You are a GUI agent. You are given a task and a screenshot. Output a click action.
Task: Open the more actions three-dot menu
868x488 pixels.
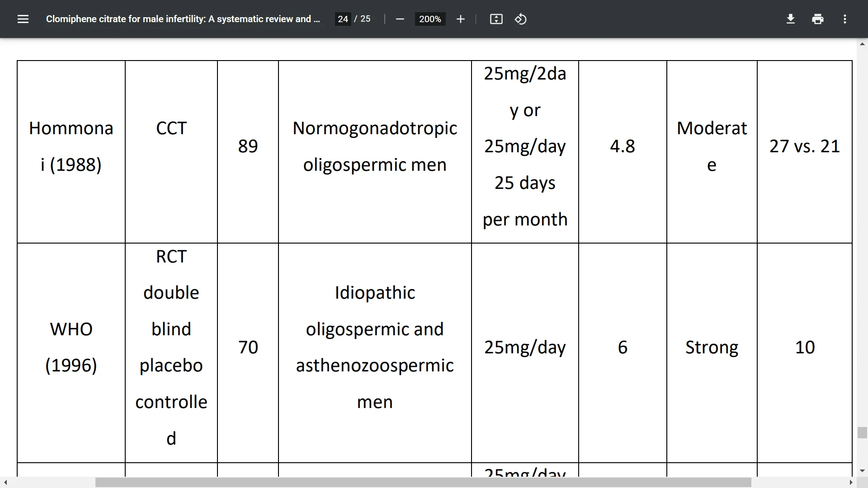pyautogui.click(x=844, y=19)
